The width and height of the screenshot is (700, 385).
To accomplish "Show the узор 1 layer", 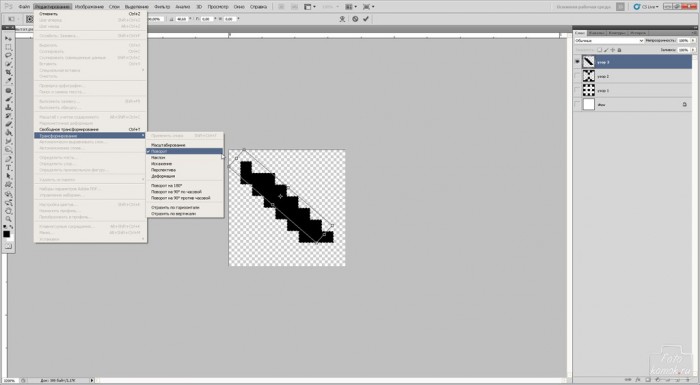I will pos(577,91).
